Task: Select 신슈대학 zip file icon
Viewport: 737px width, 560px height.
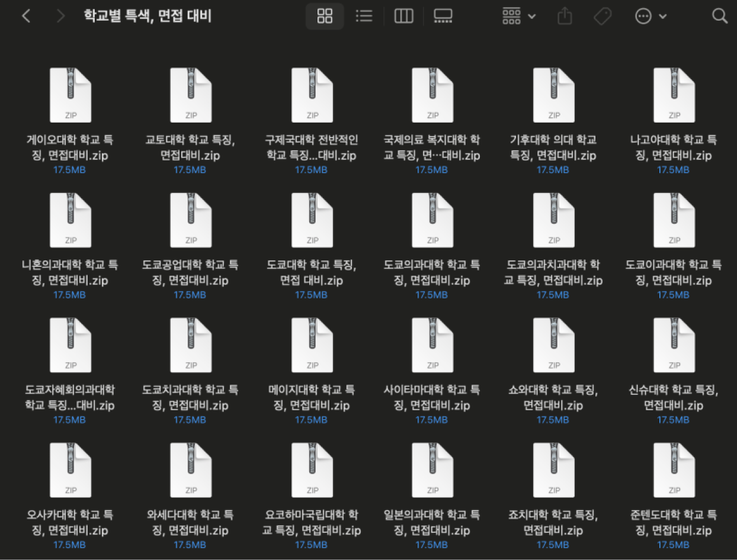Action: pyautogui.click(x=674, y=345)
